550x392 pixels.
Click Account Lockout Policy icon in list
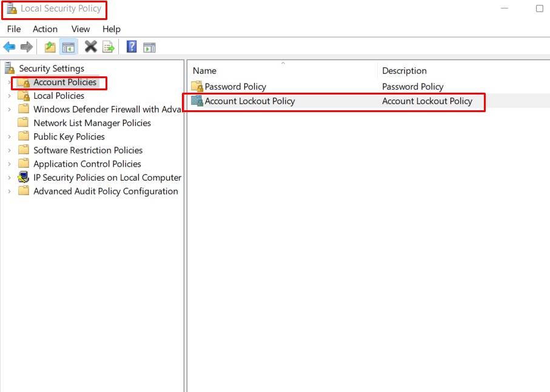(197, 101)
